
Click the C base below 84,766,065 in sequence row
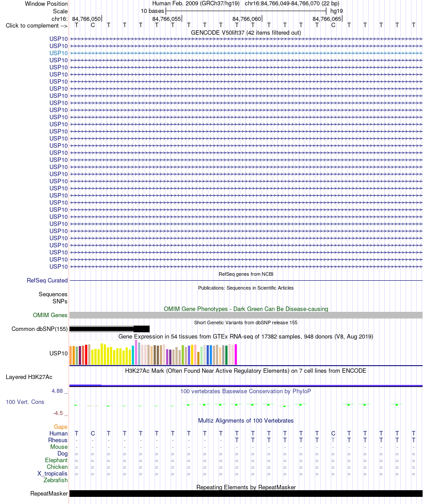click(x=333, y=25)
